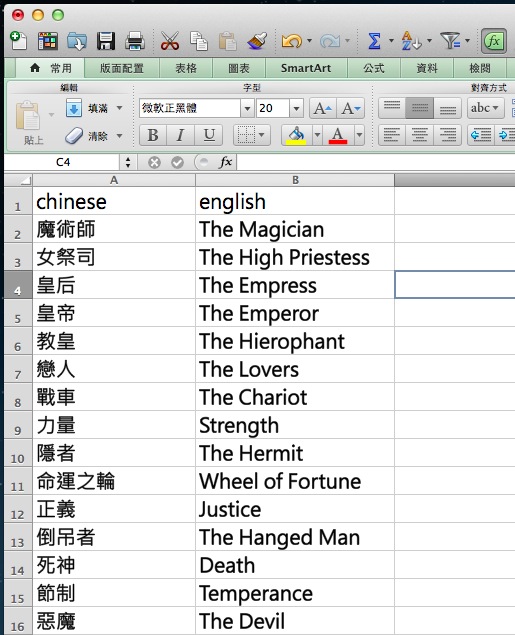515x635 pixels.
Task: Copy the selection using the copy icon
Action: coord(198,41)
